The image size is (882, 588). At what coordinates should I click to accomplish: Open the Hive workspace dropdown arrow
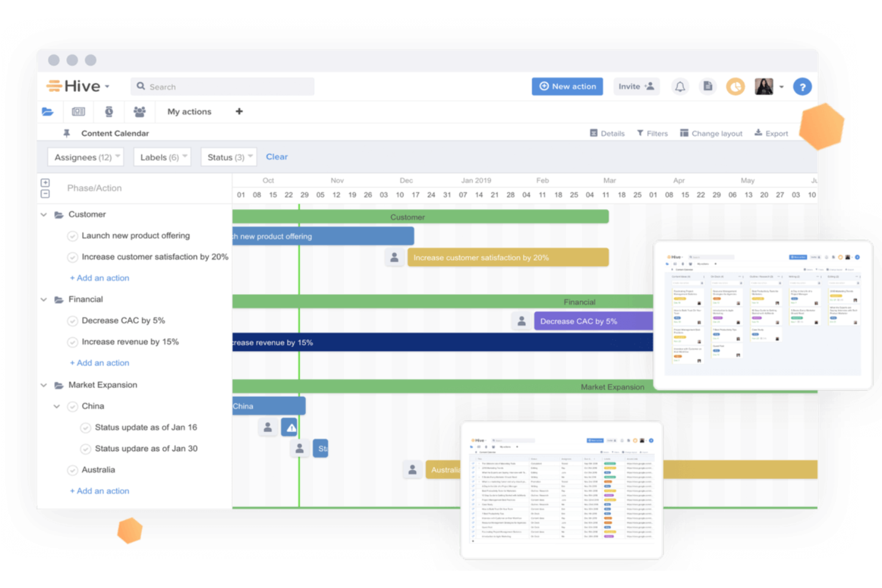click(x=107, y=86)
